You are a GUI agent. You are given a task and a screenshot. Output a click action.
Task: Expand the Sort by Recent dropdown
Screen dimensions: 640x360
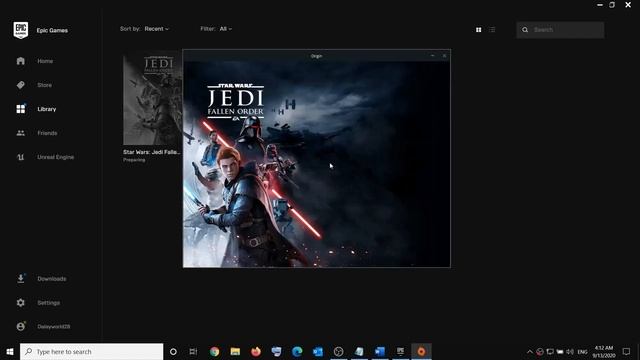(x=156, y=29)
